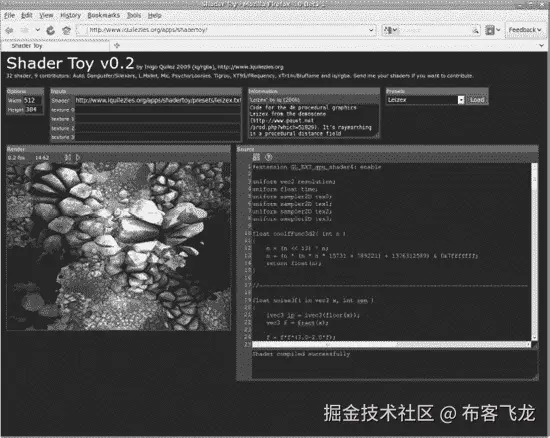Viewport: 550px width, 438px height.
Task: Click the 'uniform vec2 resolution;' code line
Action: (294, 182)
